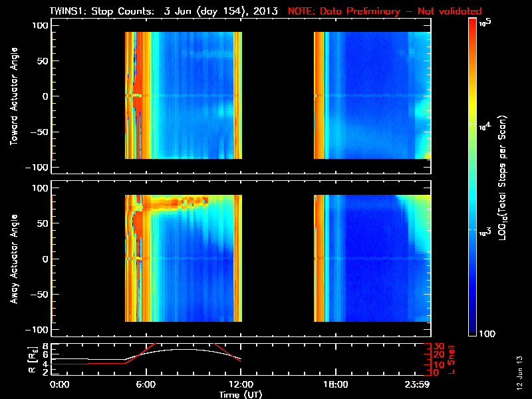532x399 pixels.
Task: Click the red 'L Shell' axis label
Action: pyautogui.click(x=452, y=360)
